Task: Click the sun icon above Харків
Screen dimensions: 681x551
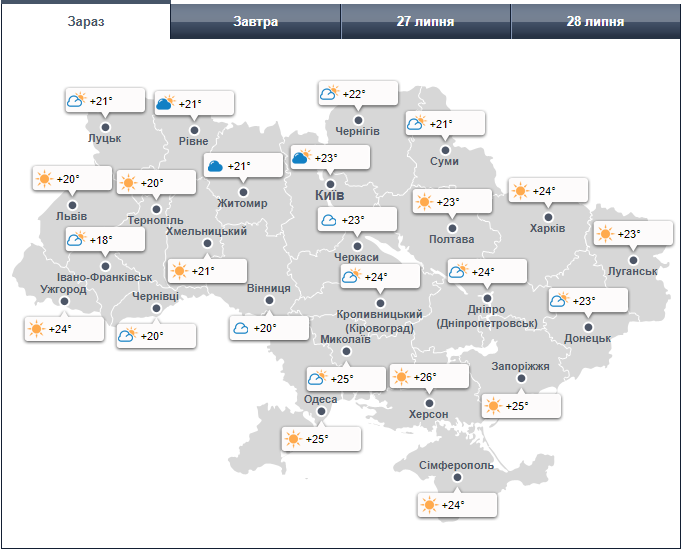Action: (520, 191)
